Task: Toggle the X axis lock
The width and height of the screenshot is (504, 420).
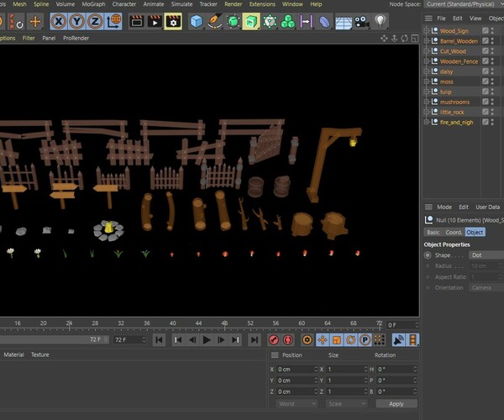Action: (x=60, y=21)
